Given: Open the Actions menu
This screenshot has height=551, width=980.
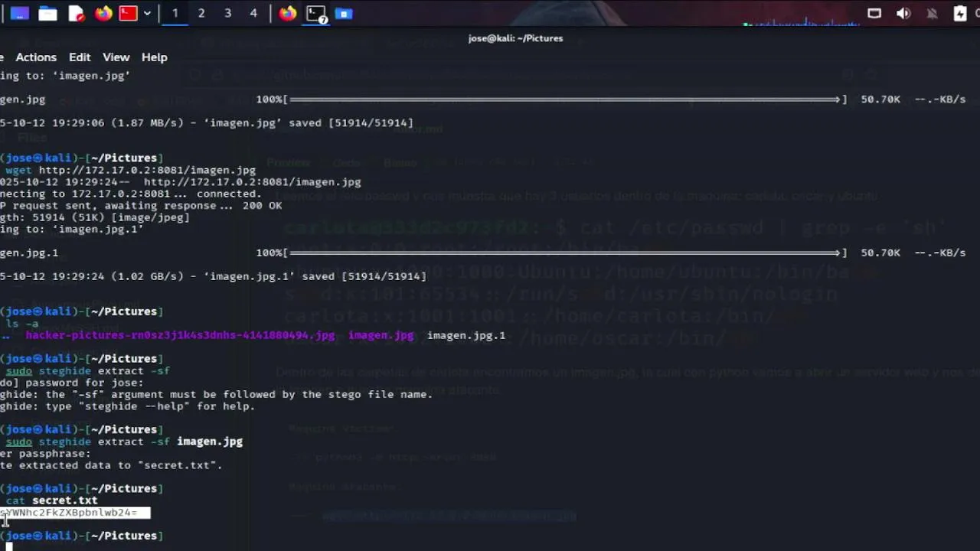Looking at the screenshot, I should click(36, 57).
